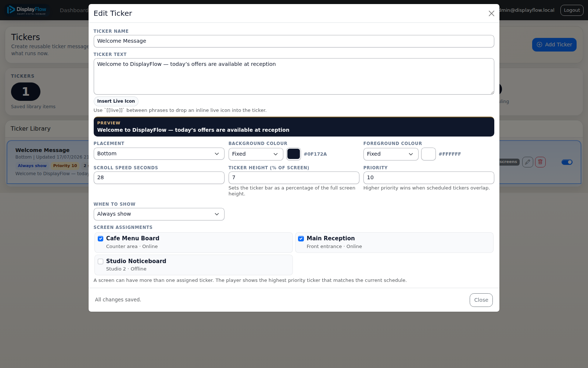Open the Background Colour mode dropdown
This screenshot has width=588, height=368.
(256, 154)
